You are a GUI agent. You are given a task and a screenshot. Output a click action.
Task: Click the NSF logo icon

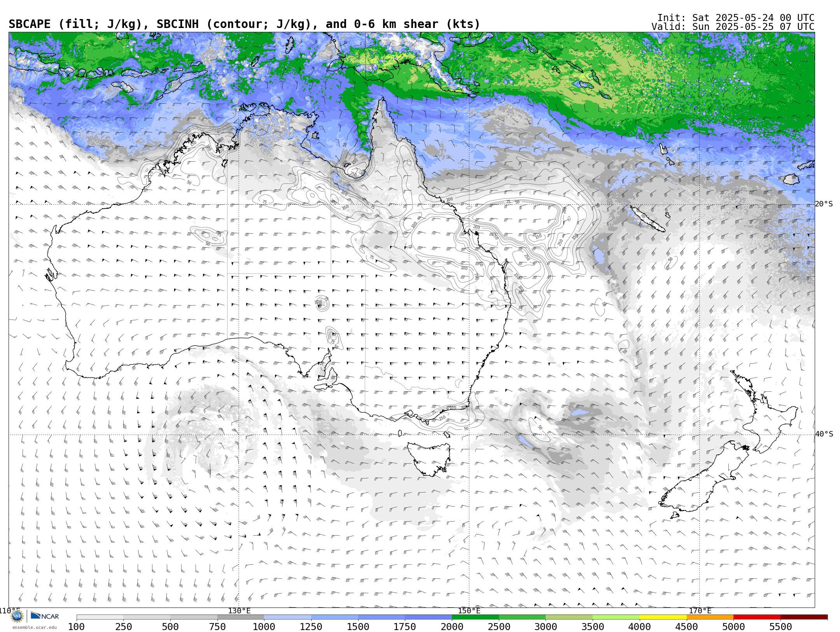tap(17, 616)
